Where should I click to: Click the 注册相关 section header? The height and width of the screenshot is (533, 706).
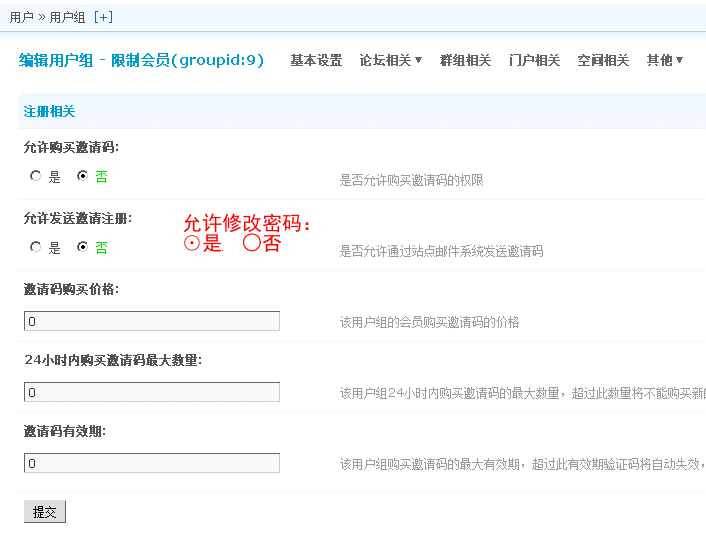(x=49, y=111)
